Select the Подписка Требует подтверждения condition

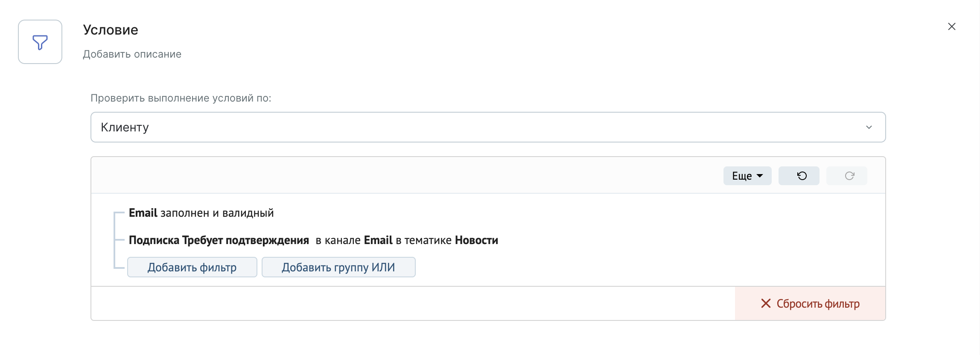point(313,240)
